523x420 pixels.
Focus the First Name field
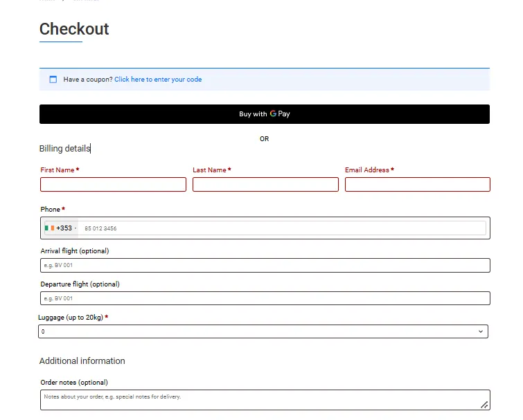click(113, 185)
